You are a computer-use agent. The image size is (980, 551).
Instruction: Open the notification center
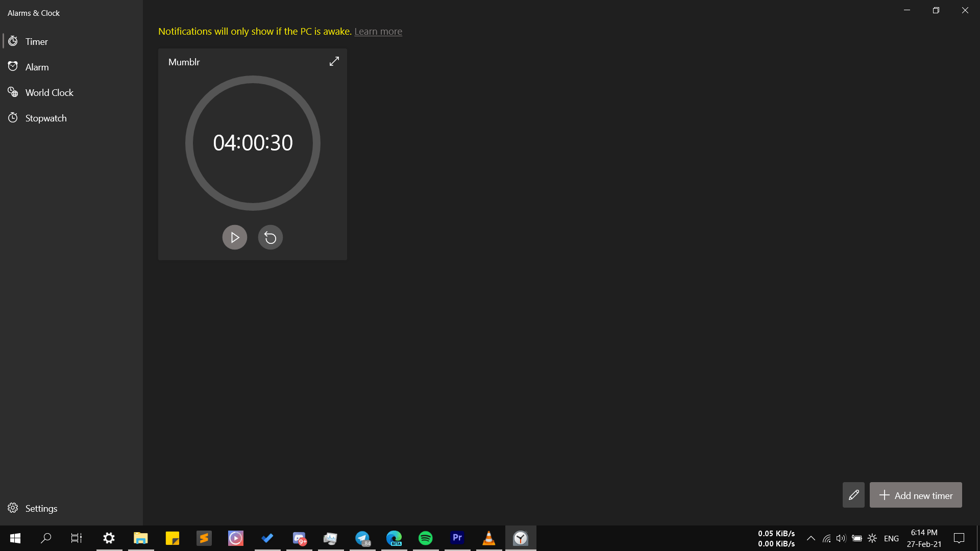pyautogui.click(x=959, y=538)
